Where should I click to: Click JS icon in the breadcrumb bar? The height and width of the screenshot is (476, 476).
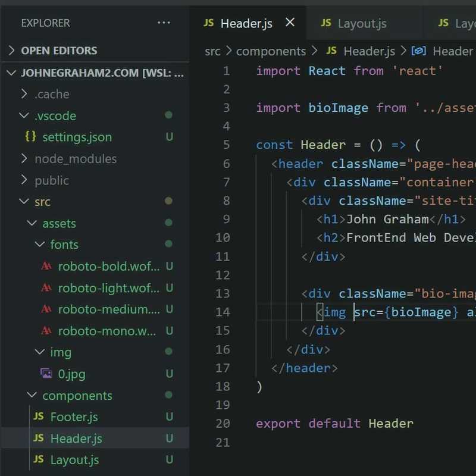[331, 51]
